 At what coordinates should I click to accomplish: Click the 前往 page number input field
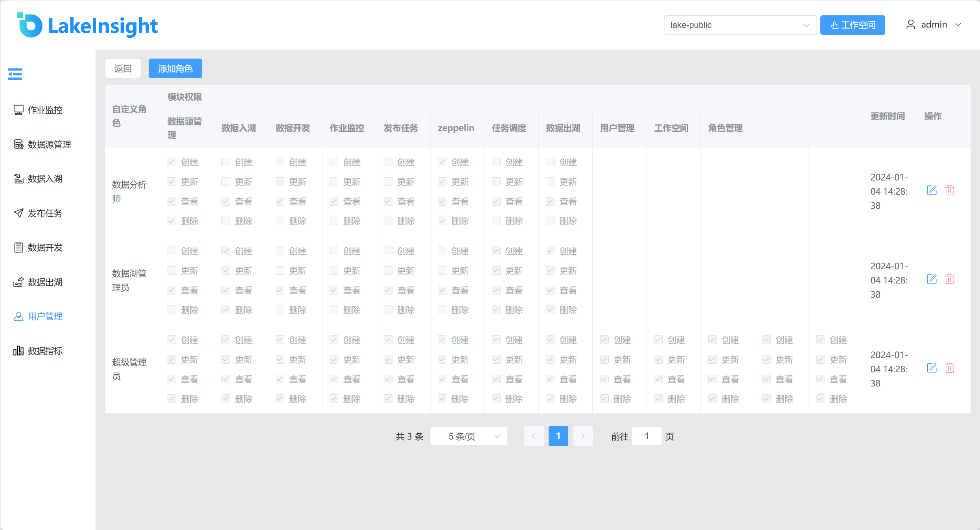pyautogui.click(x=647, y=436)
